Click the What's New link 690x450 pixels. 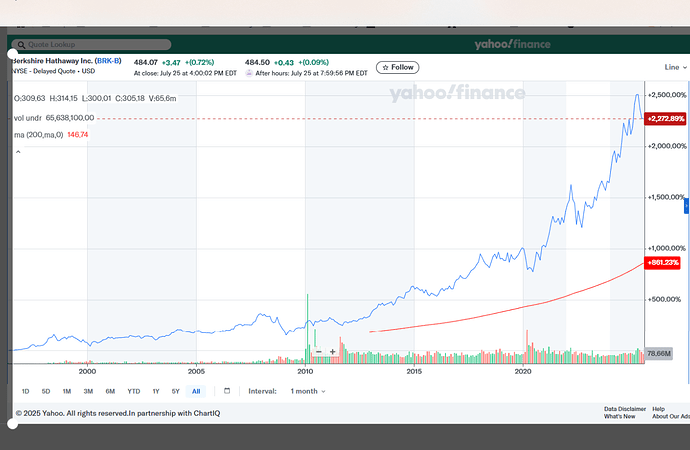[x=619, y=416]
